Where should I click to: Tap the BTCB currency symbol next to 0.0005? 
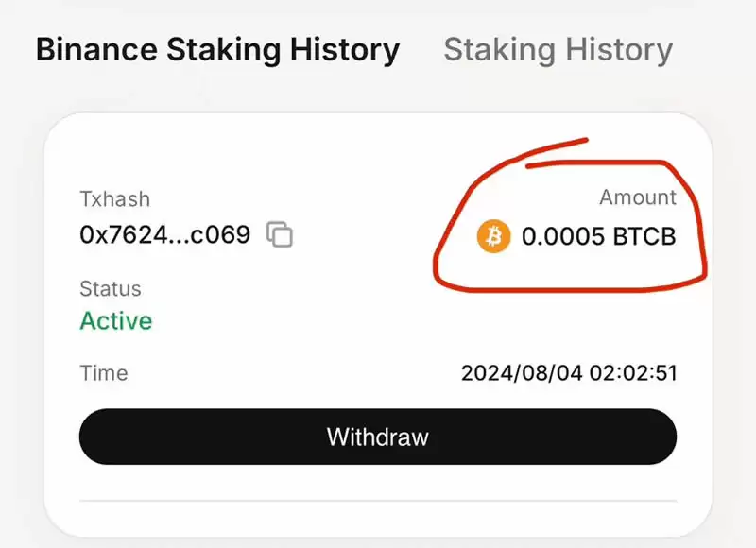646,237
